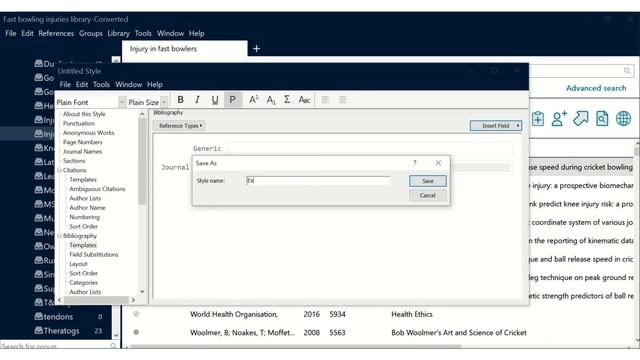The height and width of the screenshot is (360, 640).
Task: Click Bob Woolmer's Art and Science title
Action: [x=459, y=333]
